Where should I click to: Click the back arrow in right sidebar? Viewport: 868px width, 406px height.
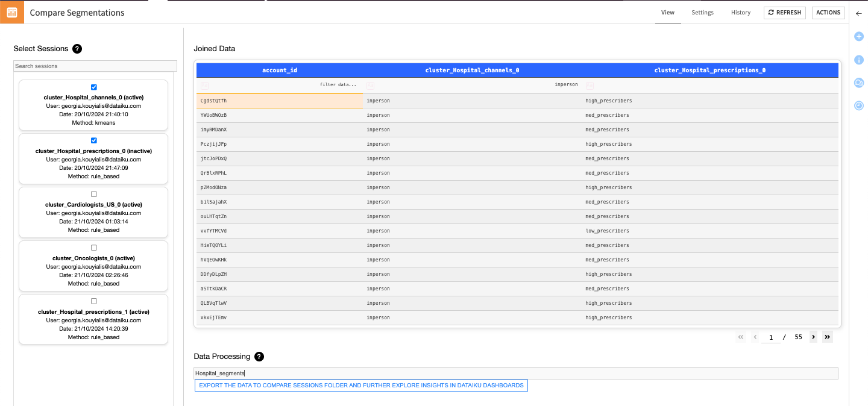coord(858,13)
